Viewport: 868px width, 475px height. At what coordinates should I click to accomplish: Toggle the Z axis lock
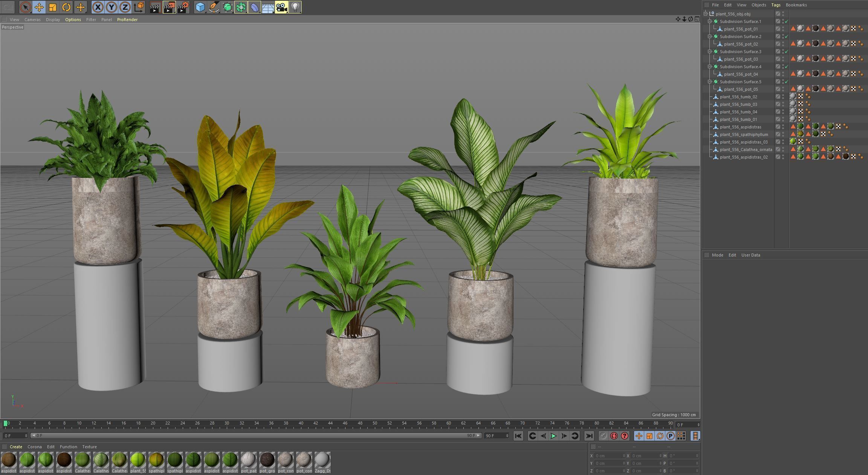tap(125, 7)
